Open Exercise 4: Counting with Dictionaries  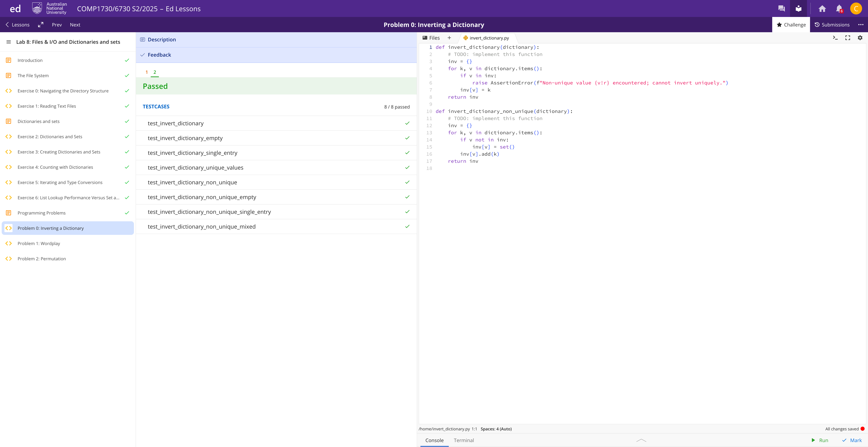[68, 167]
